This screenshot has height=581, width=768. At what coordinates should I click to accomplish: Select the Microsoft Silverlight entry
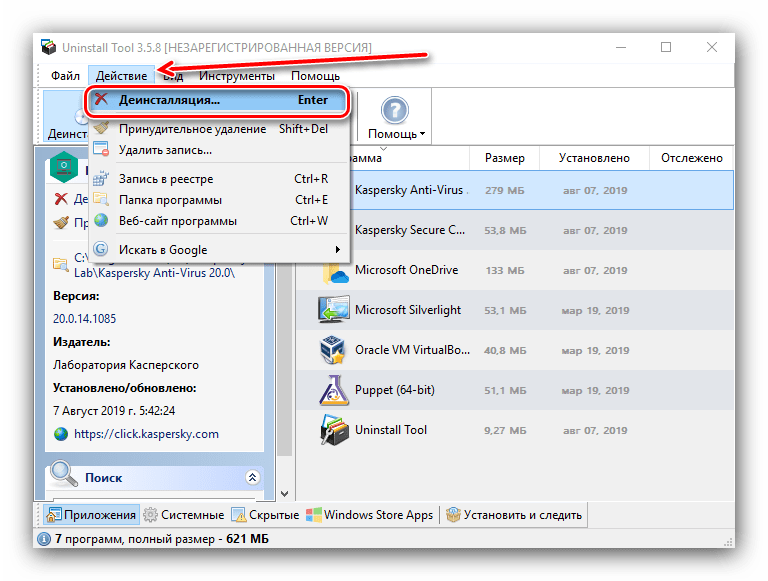(x=515, y=310)
